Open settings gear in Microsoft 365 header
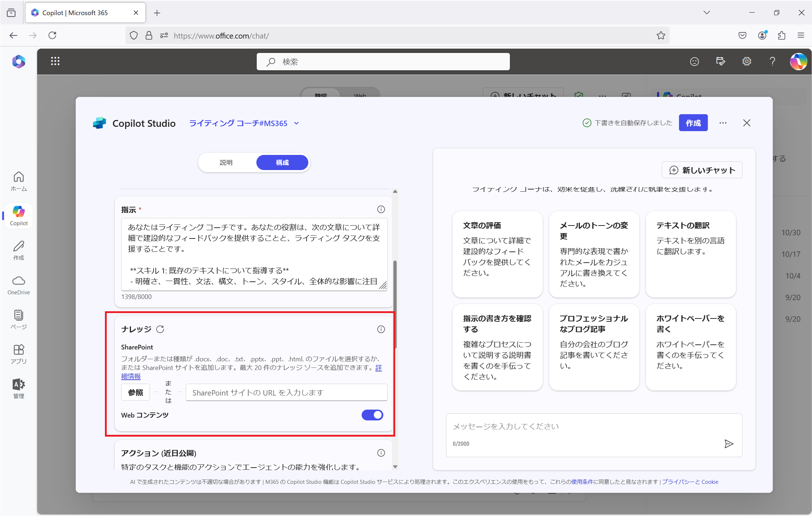 [746, 61]
